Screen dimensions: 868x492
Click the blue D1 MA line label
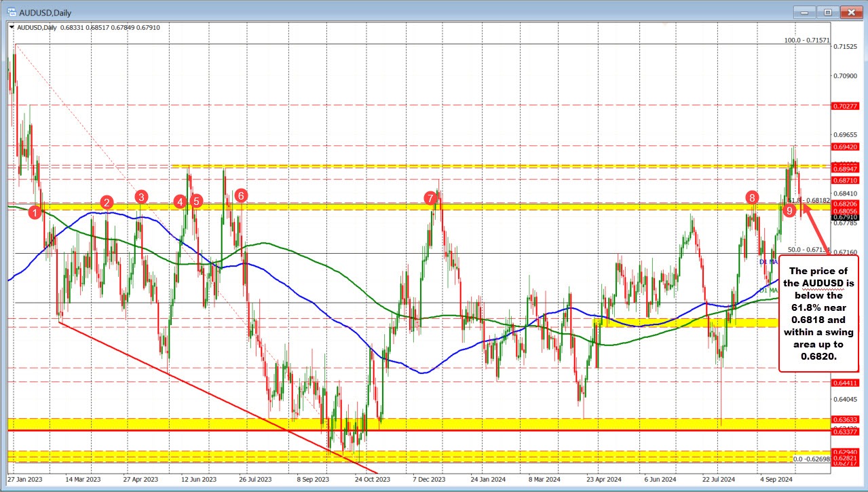[768, 263]
